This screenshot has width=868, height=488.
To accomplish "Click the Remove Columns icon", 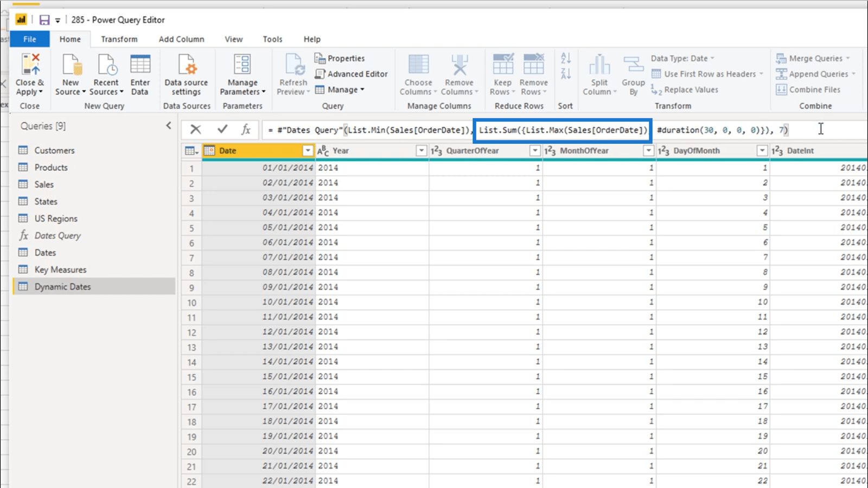I will [459, 65].
